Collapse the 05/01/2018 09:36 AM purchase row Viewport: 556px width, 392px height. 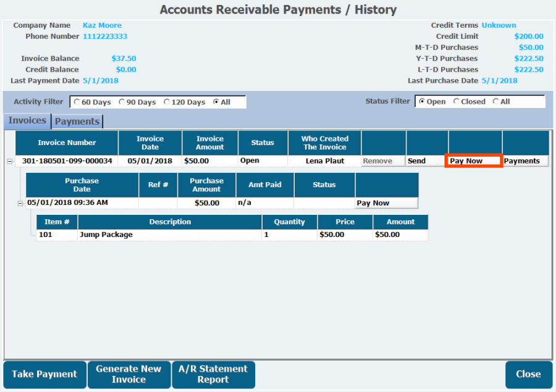[20, 203]
